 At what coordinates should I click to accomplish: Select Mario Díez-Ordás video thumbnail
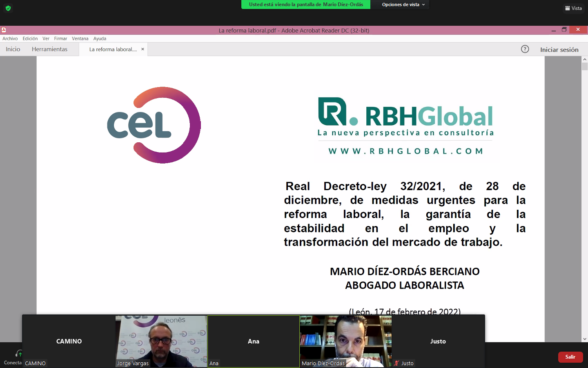click(346, 341)
